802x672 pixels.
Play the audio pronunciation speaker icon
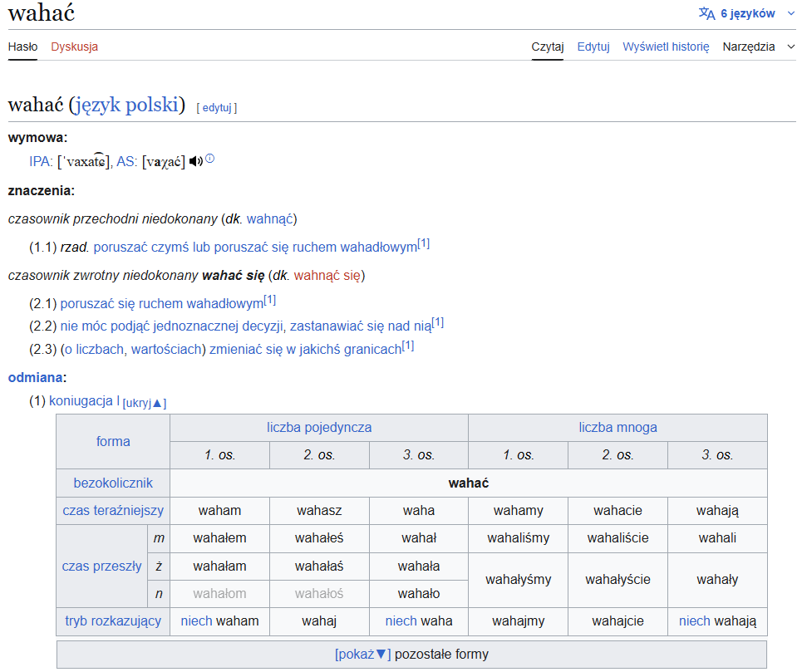(195, 161)
